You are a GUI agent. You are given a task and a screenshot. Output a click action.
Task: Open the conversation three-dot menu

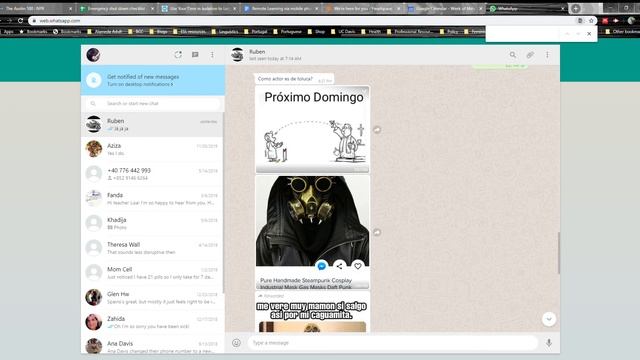point(547,55)
